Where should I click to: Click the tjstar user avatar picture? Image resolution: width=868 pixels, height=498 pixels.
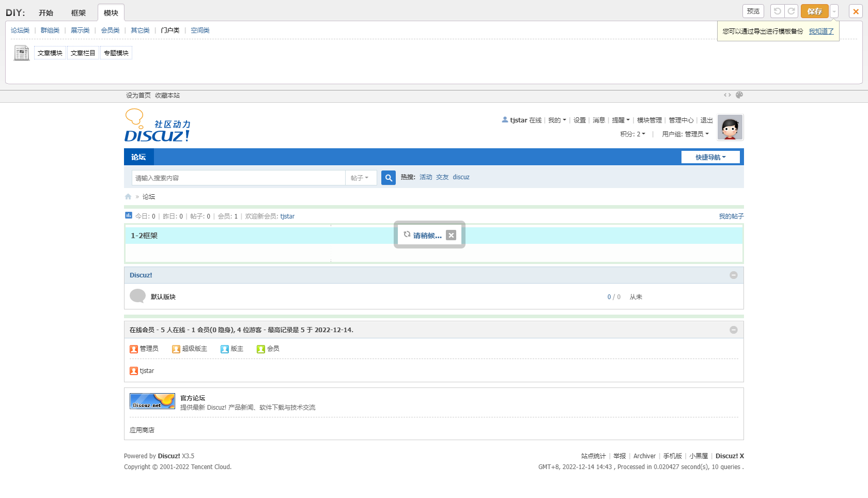pos(730,127)
